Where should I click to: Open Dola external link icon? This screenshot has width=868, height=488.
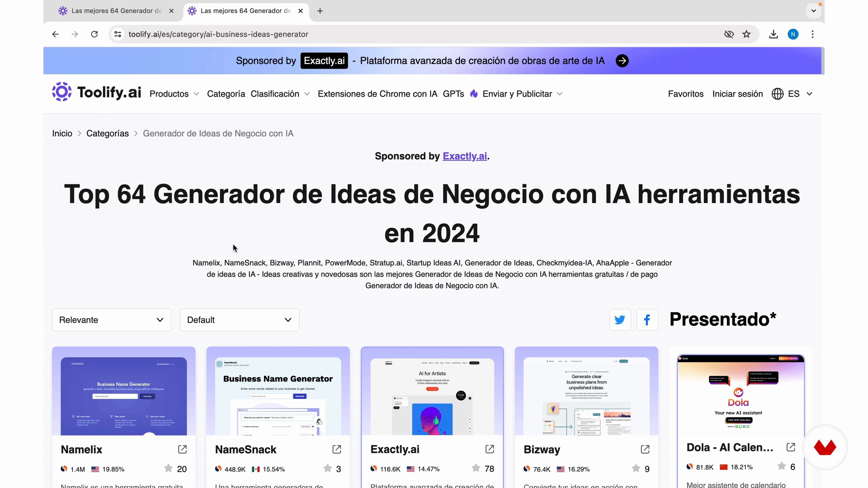point(790,447)
